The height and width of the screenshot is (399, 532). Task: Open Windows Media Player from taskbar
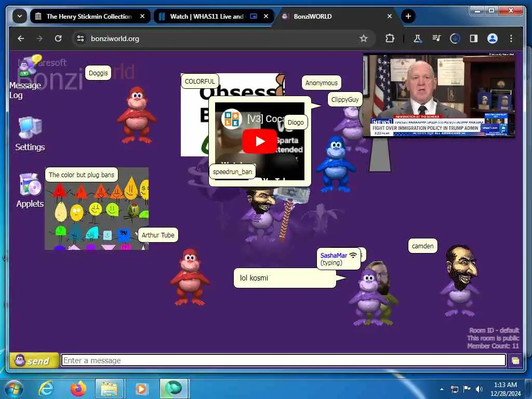point(141,389)
